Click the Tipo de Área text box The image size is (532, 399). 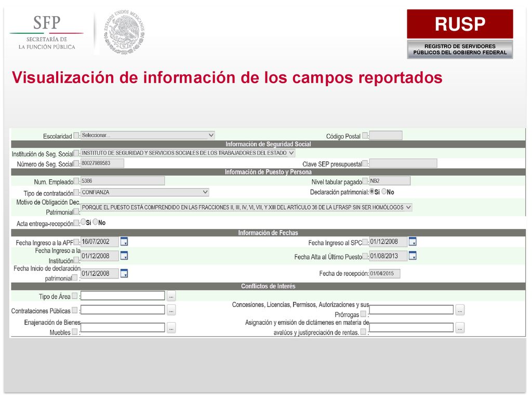click(x=123, y=296)
